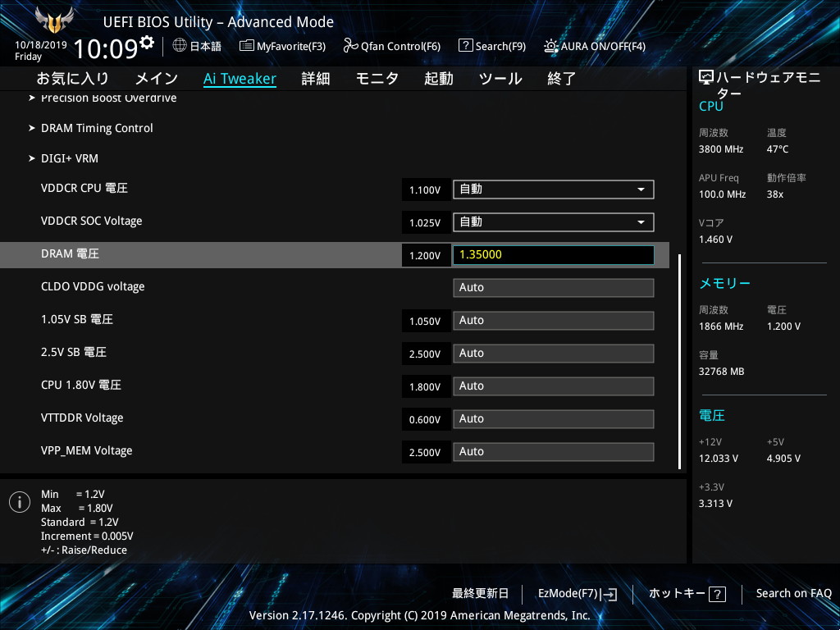Screen dimensions: 840x630
Task: Click the 0.600V current value
Action: 425,419
